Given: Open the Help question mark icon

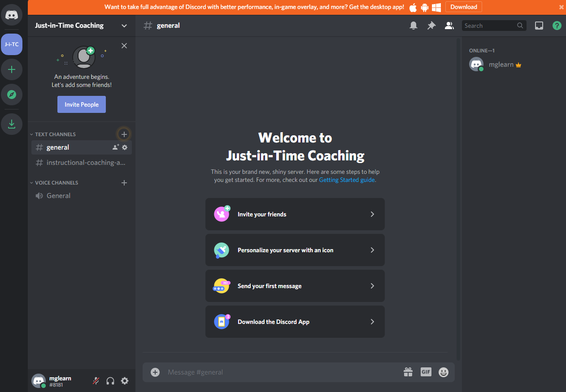Looking at the screenshot, I should pyautogui.click(x=557, y=26).
